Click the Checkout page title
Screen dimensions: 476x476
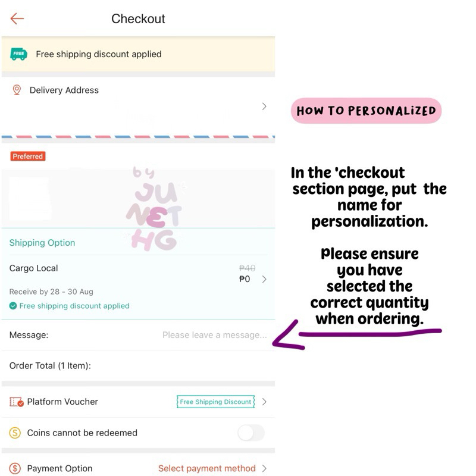[x=138, y=18]
